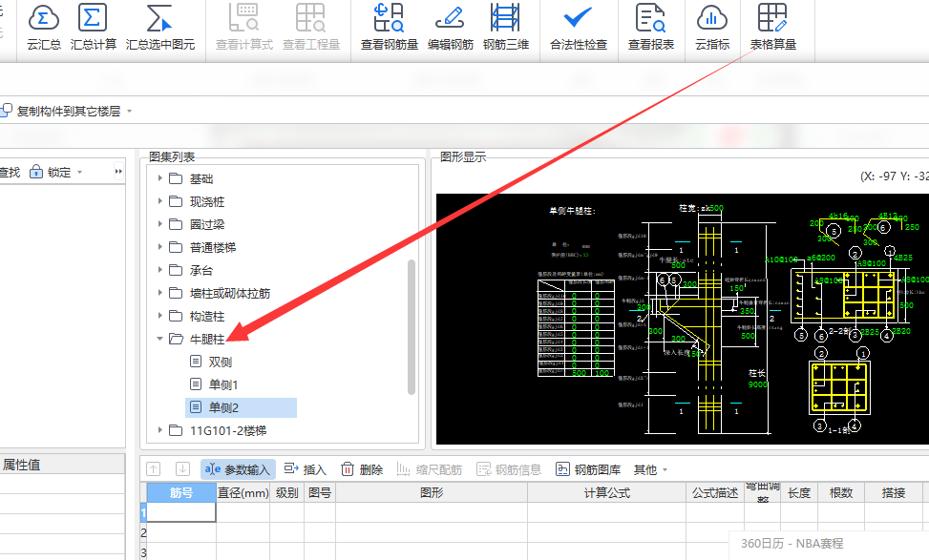929x560 pixels.
Task: Click the 搭接 column header
Action: 894,492
